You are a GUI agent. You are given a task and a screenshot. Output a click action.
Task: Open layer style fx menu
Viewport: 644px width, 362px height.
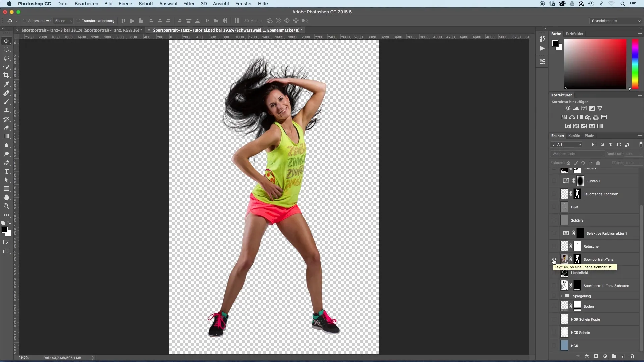587,356
